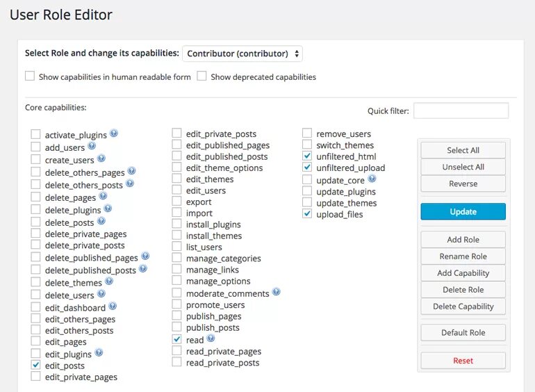Open the Contributor role dropdown
535x392 pixels.
point(242,54)
